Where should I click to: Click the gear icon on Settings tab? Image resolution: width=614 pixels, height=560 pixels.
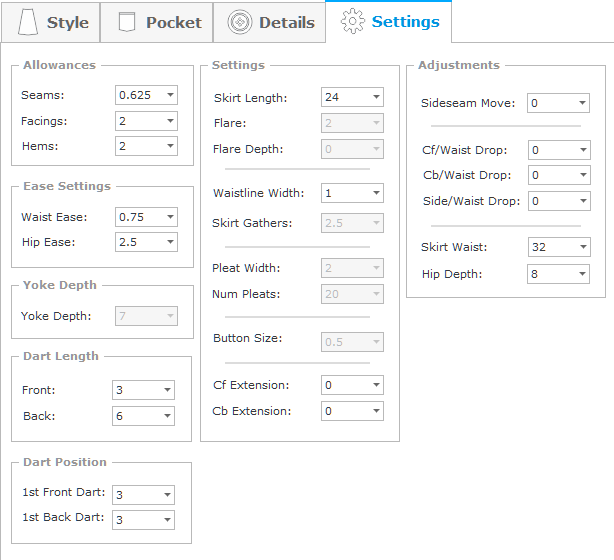[352, 21]
